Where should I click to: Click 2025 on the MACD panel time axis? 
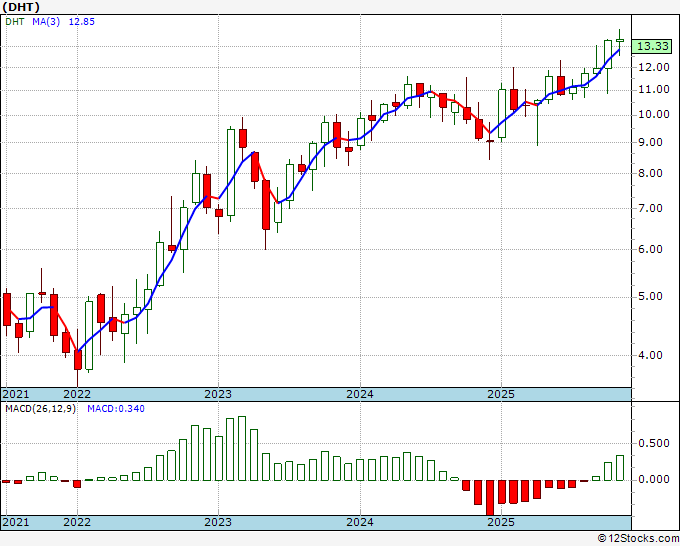[x=501, y=522]
